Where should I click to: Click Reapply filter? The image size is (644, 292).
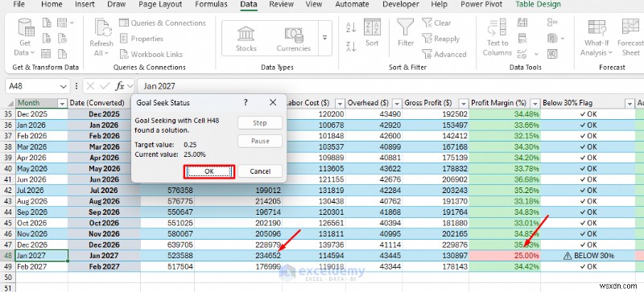point(440,39)
